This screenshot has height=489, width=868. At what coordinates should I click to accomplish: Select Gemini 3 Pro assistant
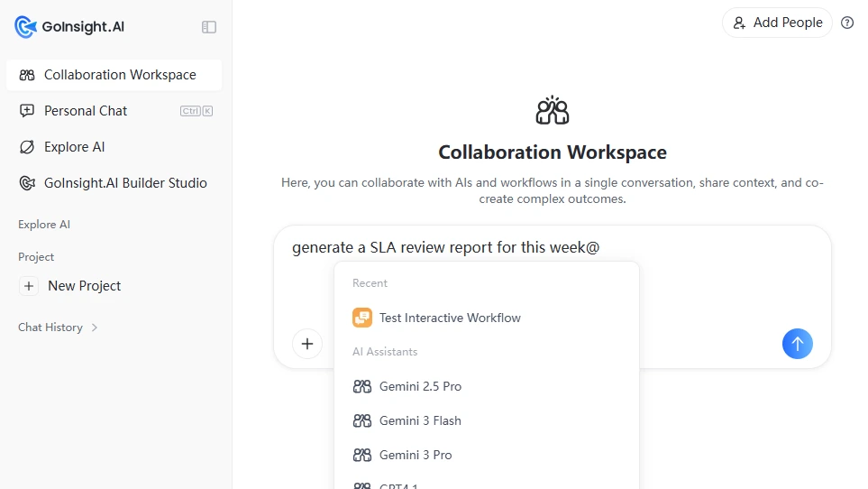tap(487, 456)
